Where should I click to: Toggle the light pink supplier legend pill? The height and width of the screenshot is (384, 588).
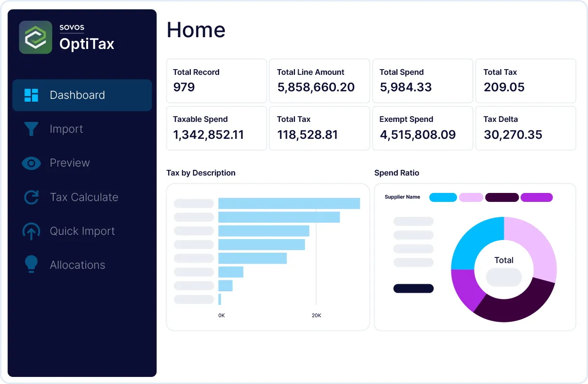[471, 197]
